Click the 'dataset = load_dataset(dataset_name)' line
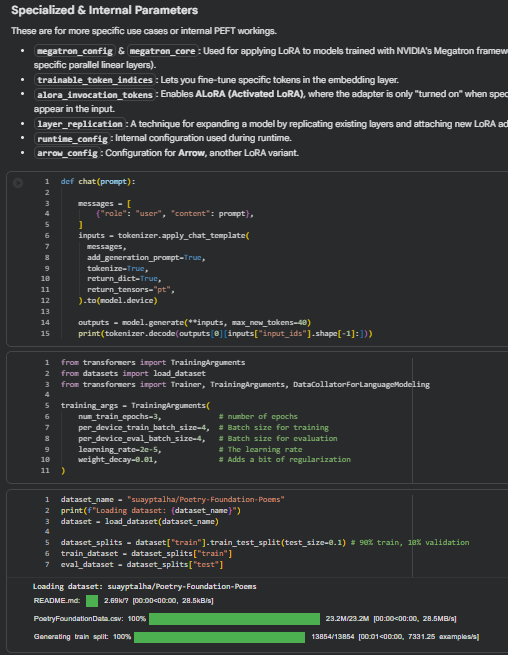Screen dimensions: 508x655 pos(140,521)
